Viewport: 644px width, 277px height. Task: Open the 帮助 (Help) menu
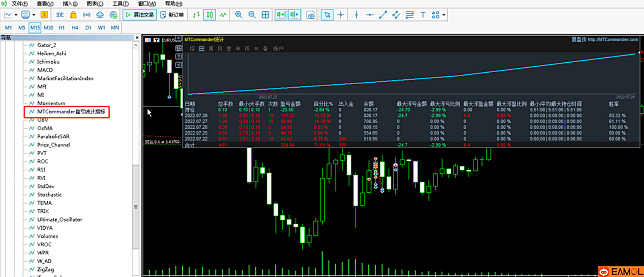tap(173, 4)
